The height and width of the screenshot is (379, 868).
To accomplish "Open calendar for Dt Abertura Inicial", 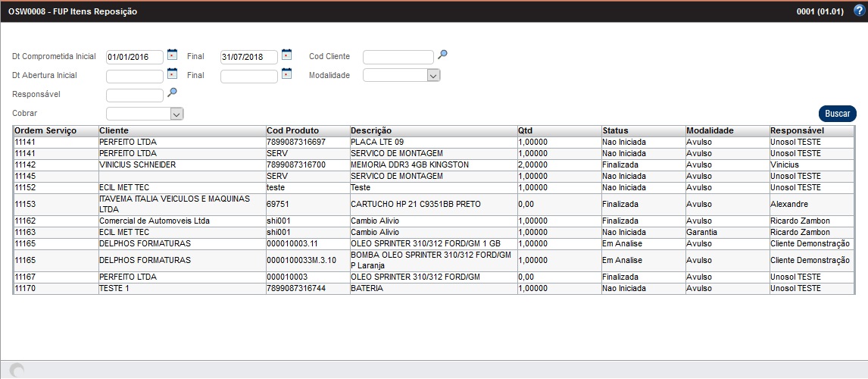I will tap(172, 74).
